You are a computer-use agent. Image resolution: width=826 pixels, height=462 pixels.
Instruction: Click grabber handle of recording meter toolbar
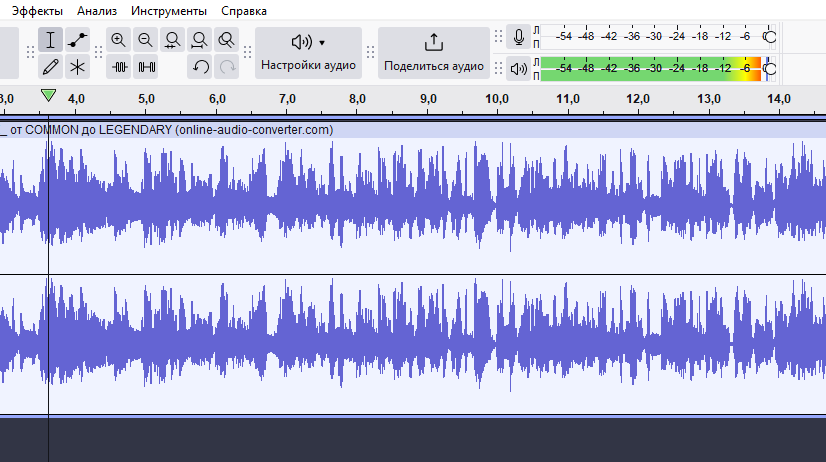click(x=498, y=36)
